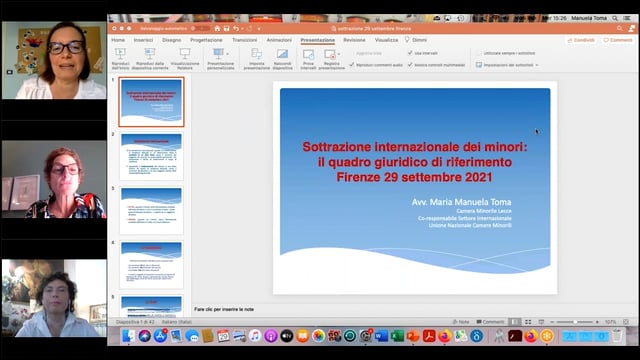Open Adobe Acrobat from the Dock
The image size is (640, 360).
(x=429, y=336)
